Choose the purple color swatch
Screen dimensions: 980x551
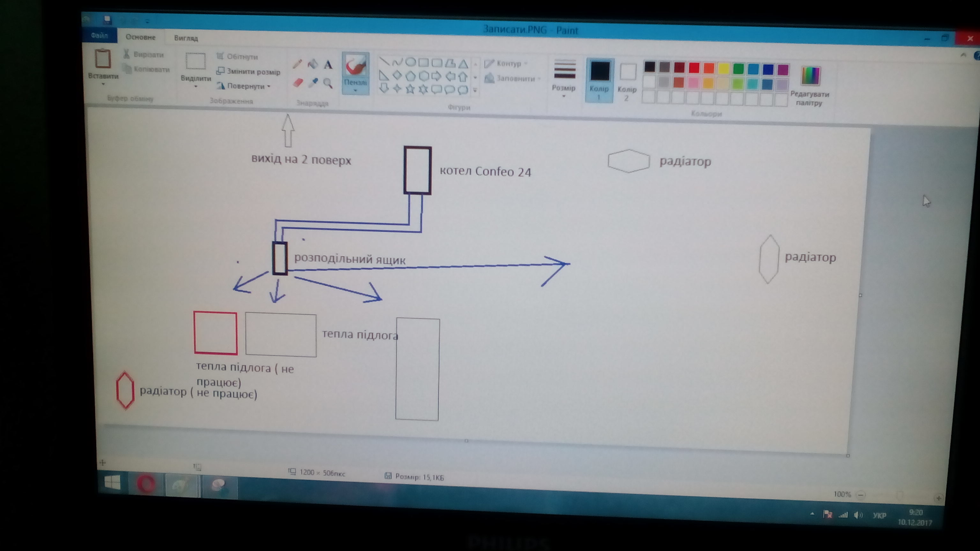[783, 70]
